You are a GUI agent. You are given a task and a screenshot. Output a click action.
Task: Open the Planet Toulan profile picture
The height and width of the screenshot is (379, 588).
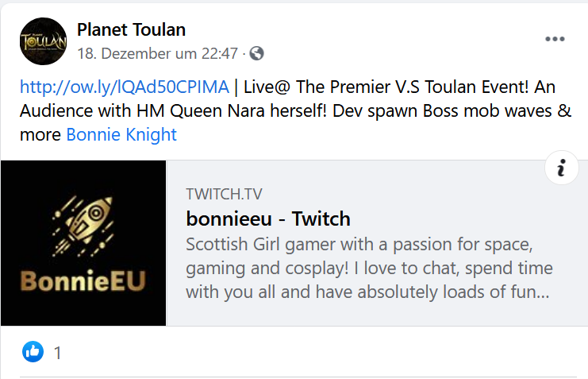pyautogui.click(x=43, y=41)
